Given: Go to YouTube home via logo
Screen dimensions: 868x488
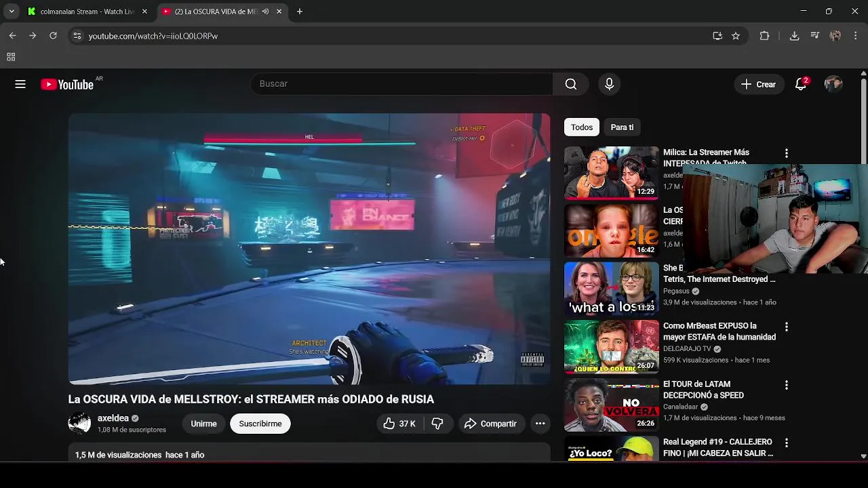Looking at the screenshot, I should (67, 84).
